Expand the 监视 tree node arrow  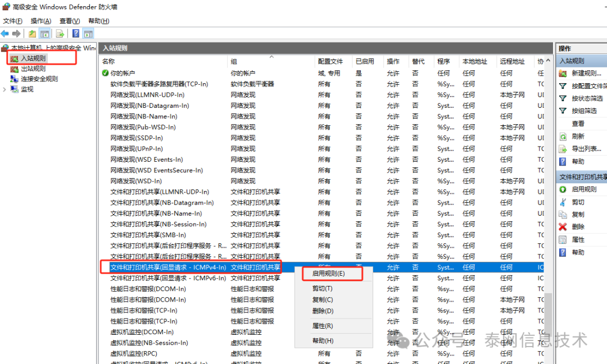pos(4,89)
